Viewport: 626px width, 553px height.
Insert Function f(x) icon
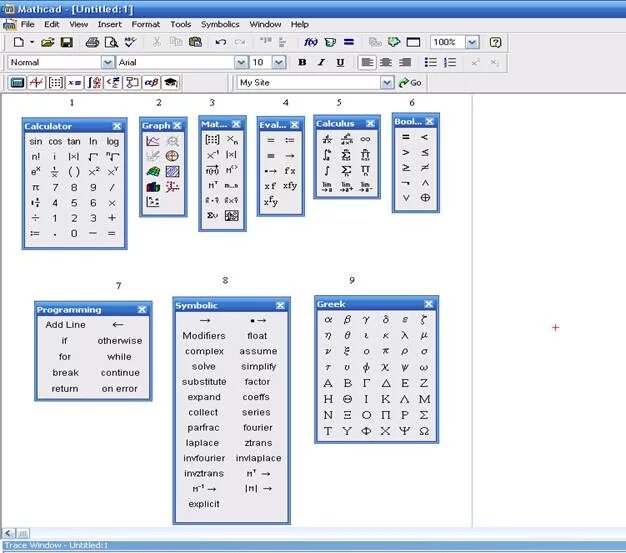pyautogui.click(x=311, y=42)
